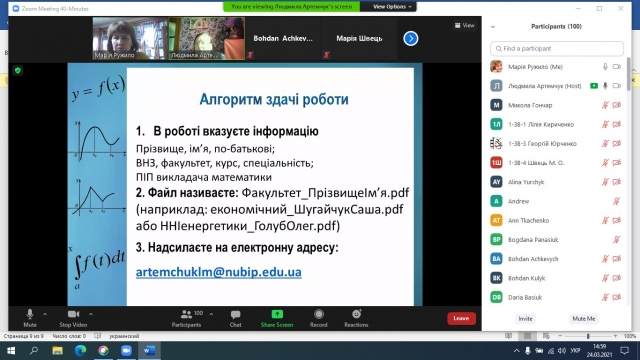Open the Chat panel
Image resolution: width=640 pixels, height=360 pixels.
click(236, 318)
